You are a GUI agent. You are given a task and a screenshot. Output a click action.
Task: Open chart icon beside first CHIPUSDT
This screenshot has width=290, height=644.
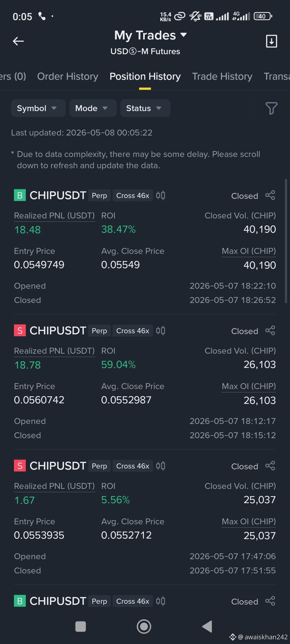161,195
